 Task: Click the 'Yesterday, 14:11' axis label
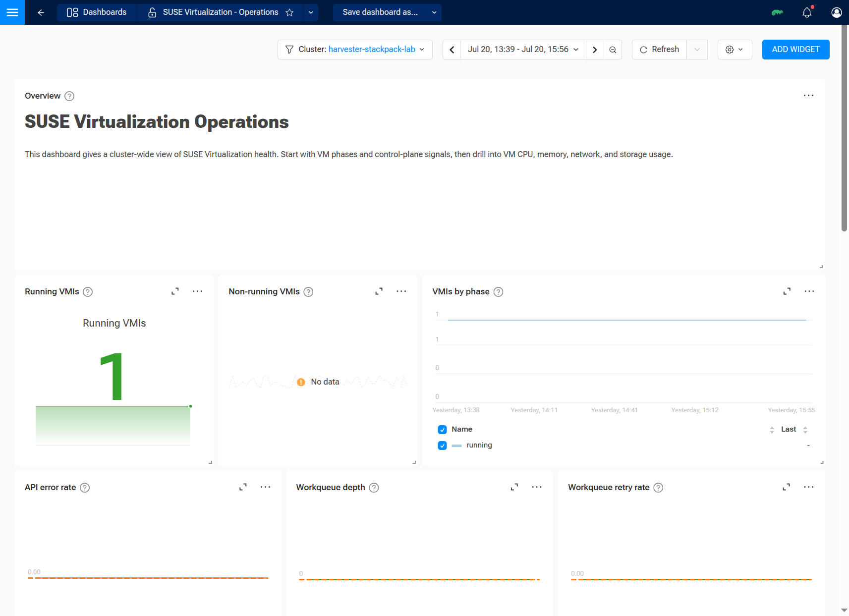tap(534, 410)
